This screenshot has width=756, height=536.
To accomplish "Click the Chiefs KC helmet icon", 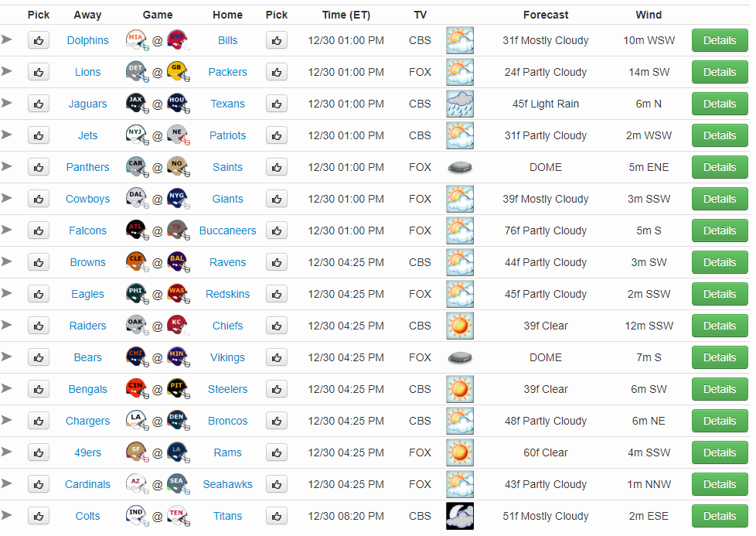I will [179, 326].
